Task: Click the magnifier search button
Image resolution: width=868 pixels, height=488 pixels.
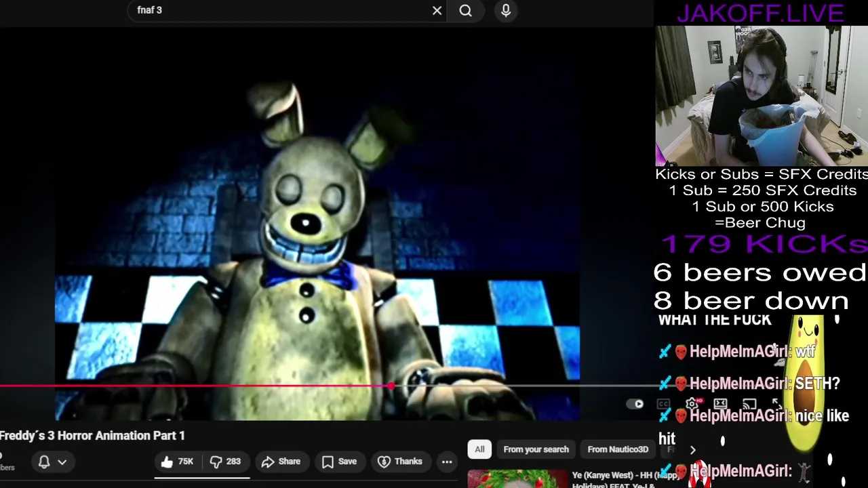Action: [x=465, y=11]
